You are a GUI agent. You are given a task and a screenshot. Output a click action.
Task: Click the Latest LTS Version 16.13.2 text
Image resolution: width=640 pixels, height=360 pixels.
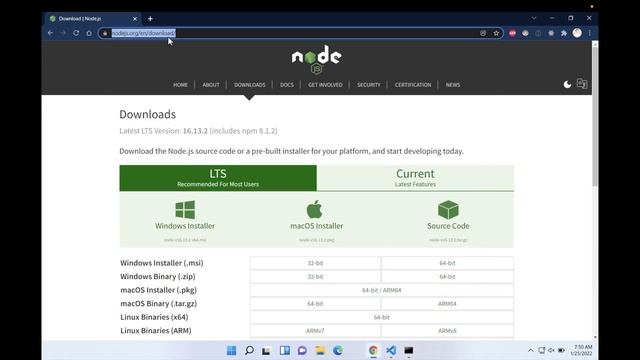tap(198, 131)
